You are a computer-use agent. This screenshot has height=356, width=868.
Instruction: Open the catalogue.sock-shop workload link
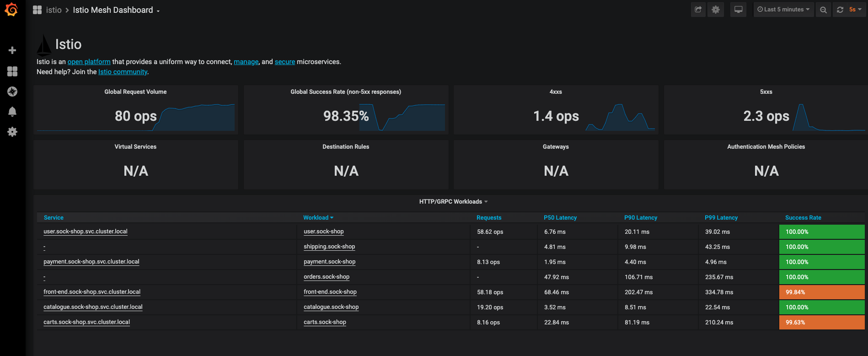pos(331,307)
